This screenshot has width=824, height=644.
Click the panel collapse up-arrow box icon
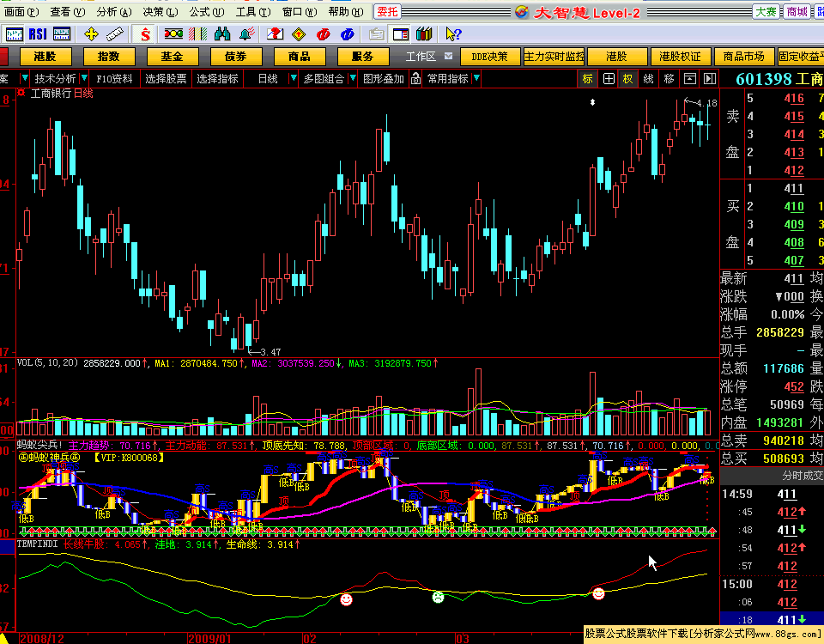689,78
